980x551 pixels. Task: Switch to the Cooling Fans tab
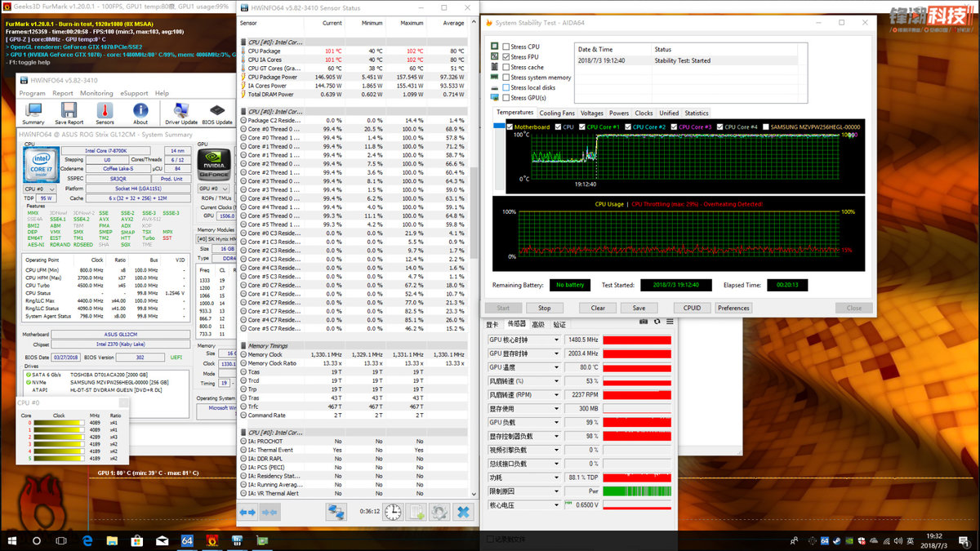pos(557,113)
